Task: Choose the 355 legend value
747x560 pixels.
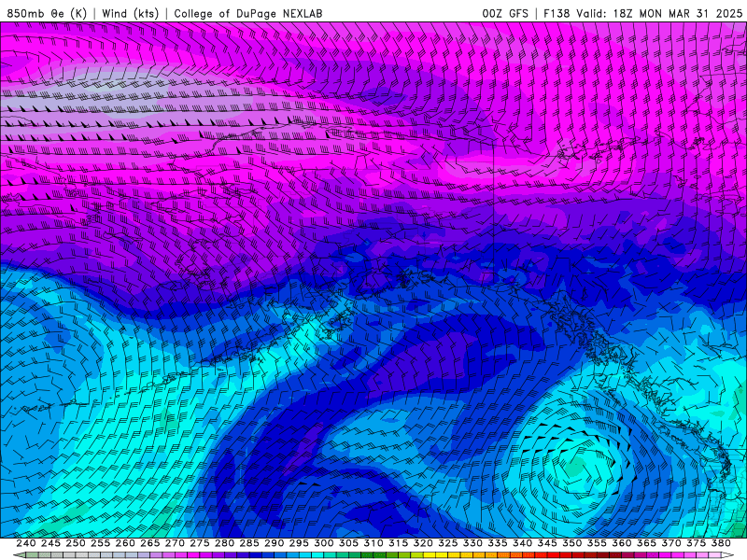Action: click(x=597, y=543)
